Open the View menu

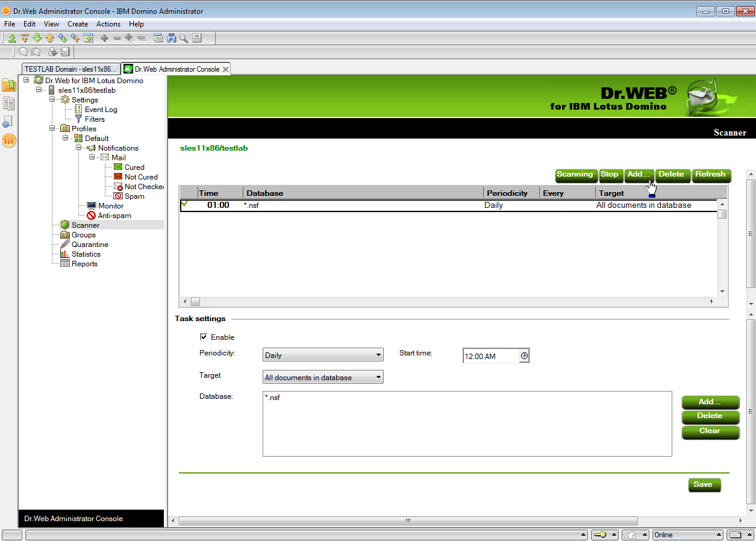pyautogui.click(x=51, y=24)
